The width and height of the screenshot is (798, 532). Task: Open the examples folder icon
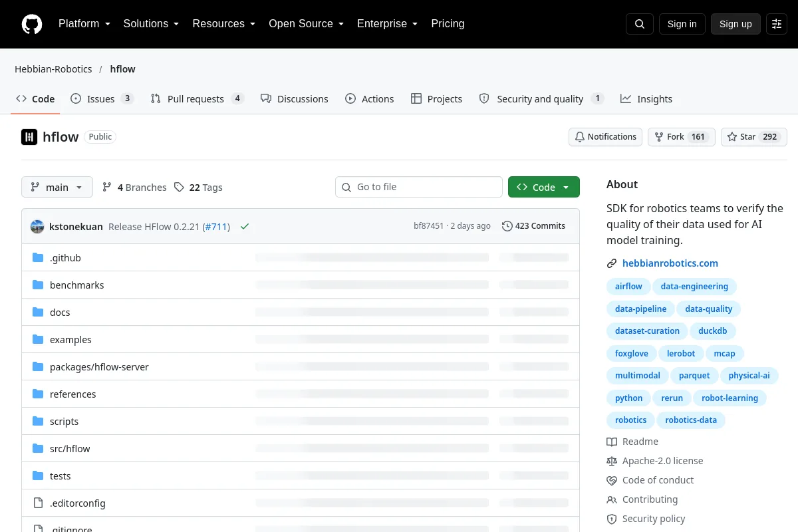[x=38, y=339]
